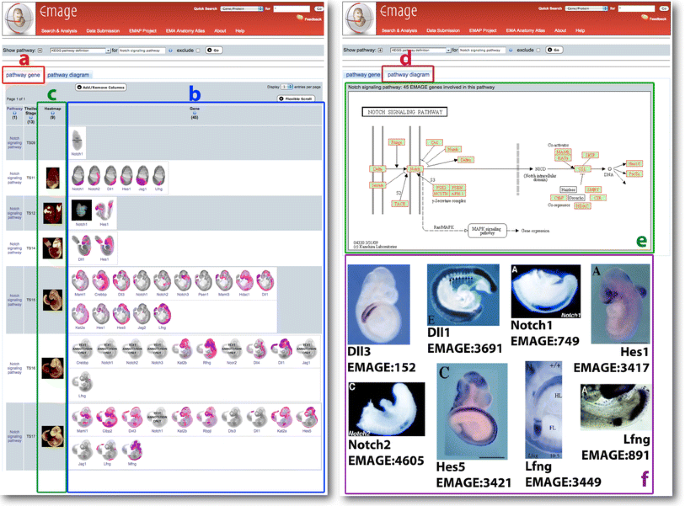Image resolution: width=685 pixels, height=506 pixels.
Task: Open About menu in left page
Action: (220, 31)
